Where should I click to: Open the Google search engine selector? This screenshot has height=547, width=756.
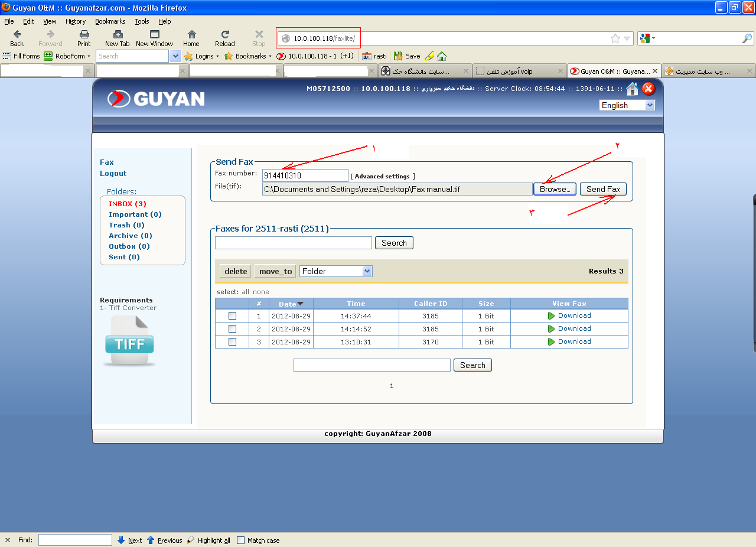(x=647, y=38)
